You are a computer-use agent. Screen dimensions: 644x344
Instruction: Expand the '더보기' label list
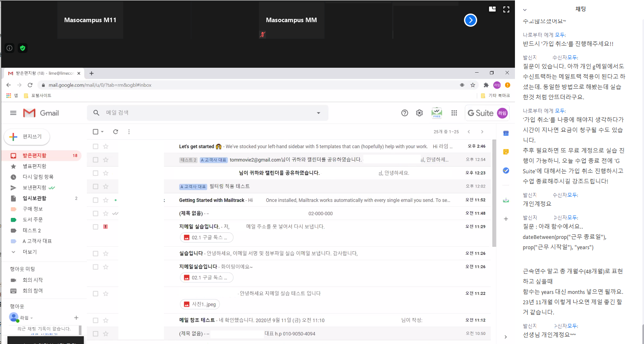tap(30, 252)
